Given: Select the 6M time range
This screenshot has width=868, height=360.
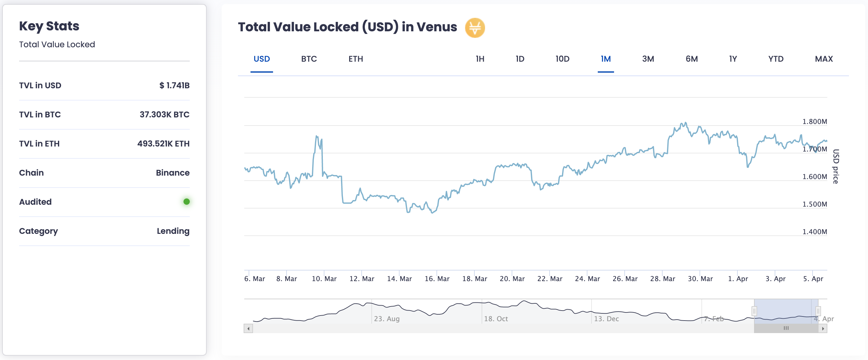Looking at the screenshot, I should (x=691, y=59).
